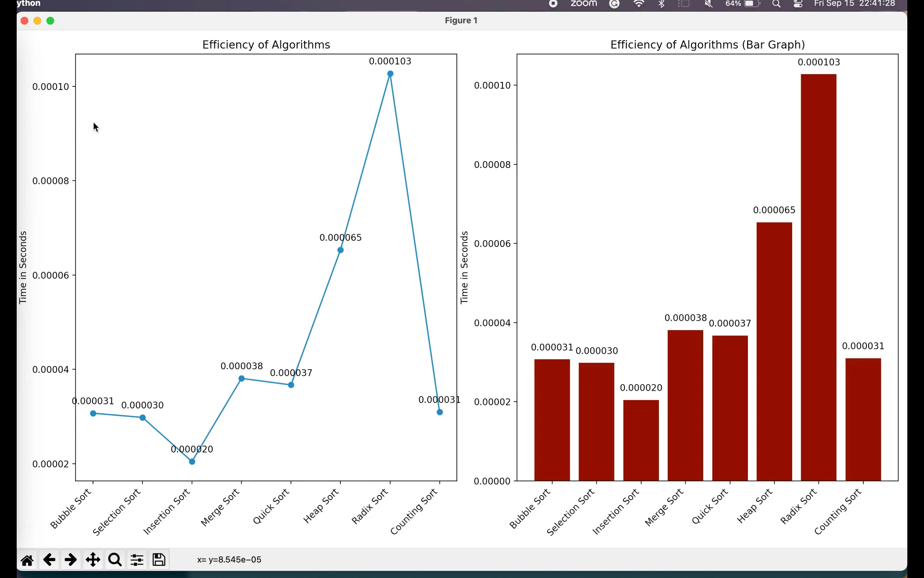
Task: Click the 0.00008 y-axis tick on bar graph
Action: pyautogui.click(x=492, y=165)
